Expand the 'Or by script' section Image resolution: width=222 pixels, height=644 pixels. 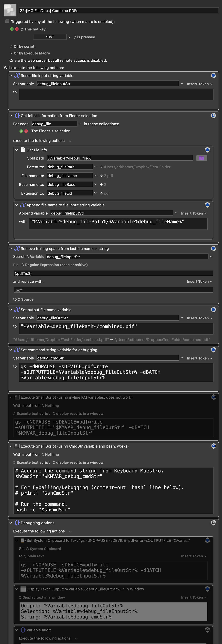tap(23, 47)
